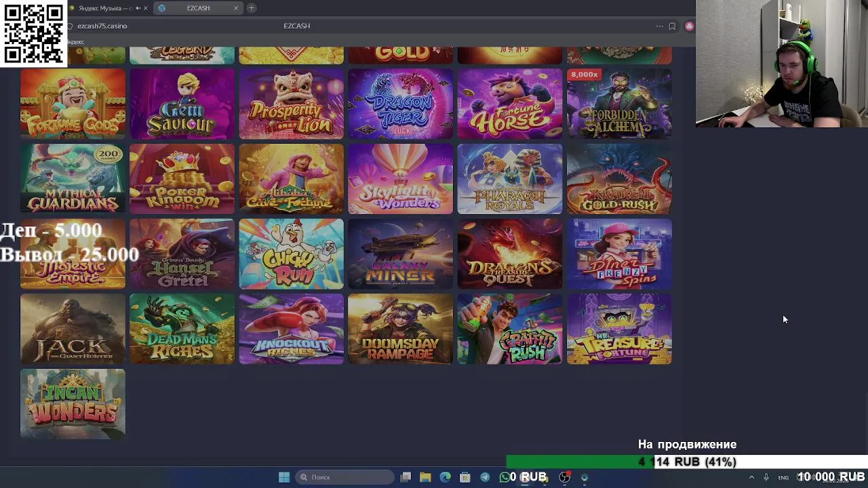Launch Microsoft Edge from the taskbar
The height and width of the screenshot is (488, 868).
tap(445, 477)
